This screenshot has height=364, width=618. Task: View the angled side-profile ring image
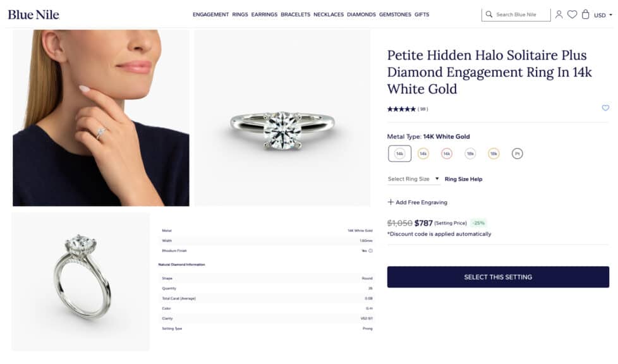tap(81, 281)
